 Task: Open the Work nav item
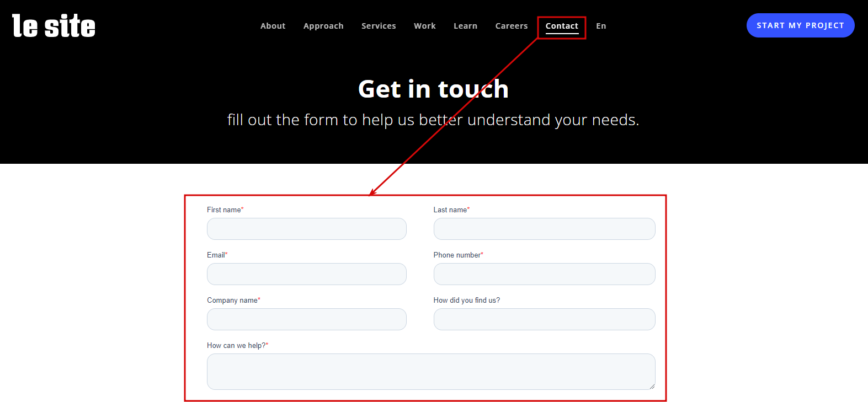point(425,26)
